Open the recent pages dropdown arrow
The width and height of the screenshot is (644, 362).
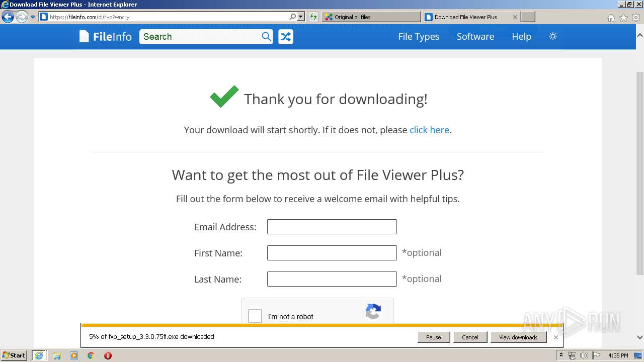coord(33,17)
